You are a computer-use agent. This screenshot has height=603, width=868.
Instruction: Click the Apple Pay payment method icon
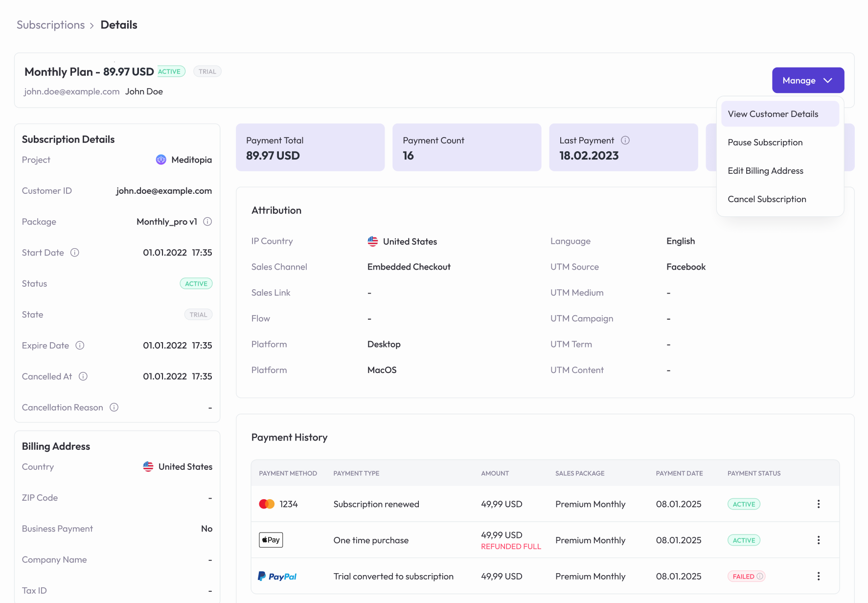click(x=271, y=540)
